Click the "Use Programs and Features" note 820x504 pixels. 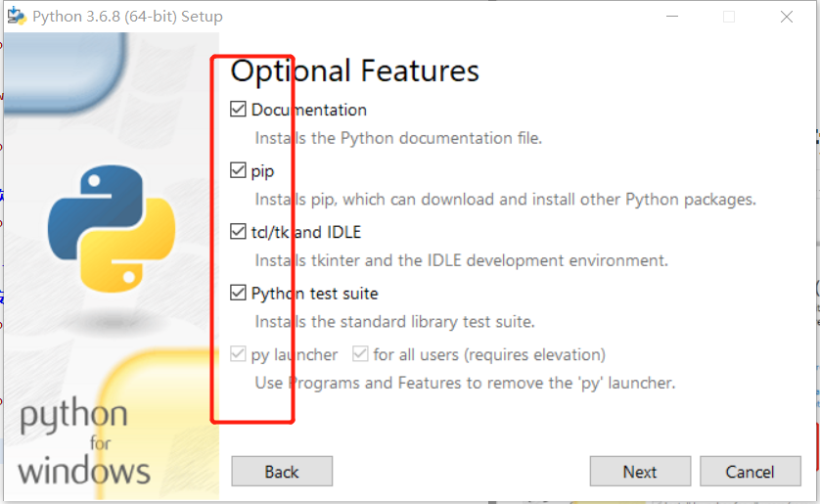[x=465, y=383]
